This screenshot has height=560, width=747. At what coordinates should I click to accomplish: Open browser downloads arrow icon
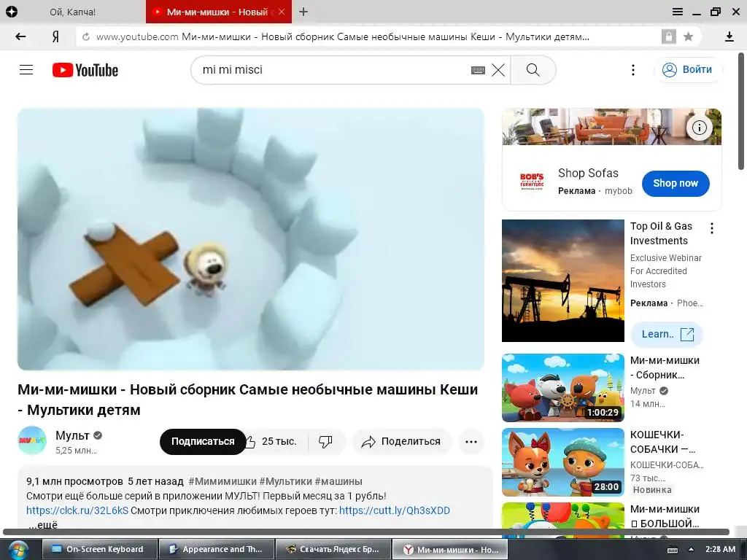click(x=729, y=36)
